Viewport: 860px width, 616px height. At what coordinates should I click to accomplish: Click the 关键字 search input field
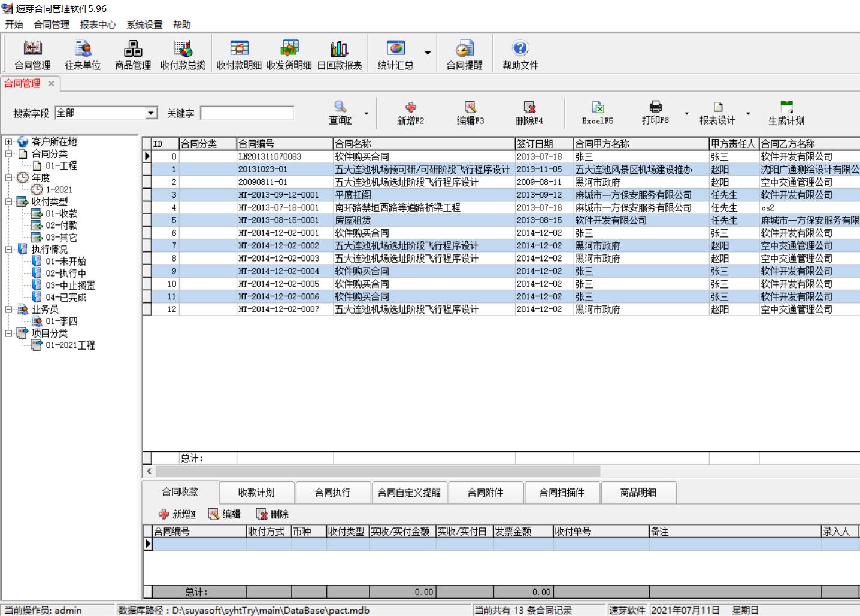pos(247,113)
